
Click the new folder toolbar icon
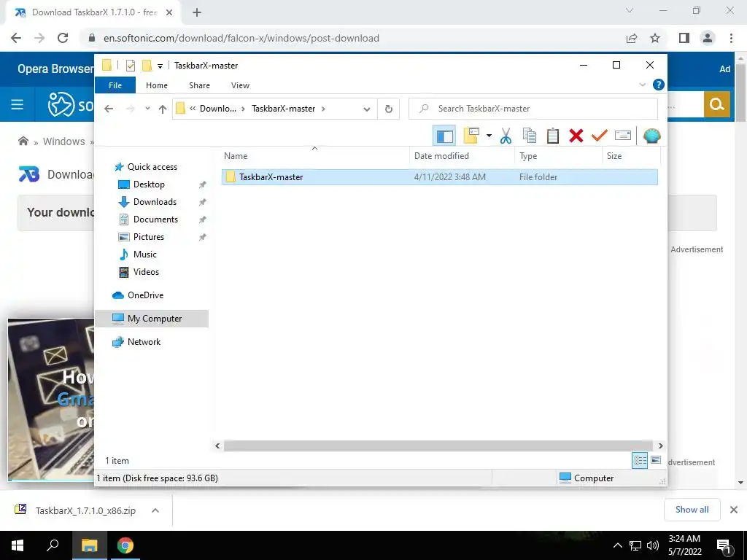coord(471,136)
